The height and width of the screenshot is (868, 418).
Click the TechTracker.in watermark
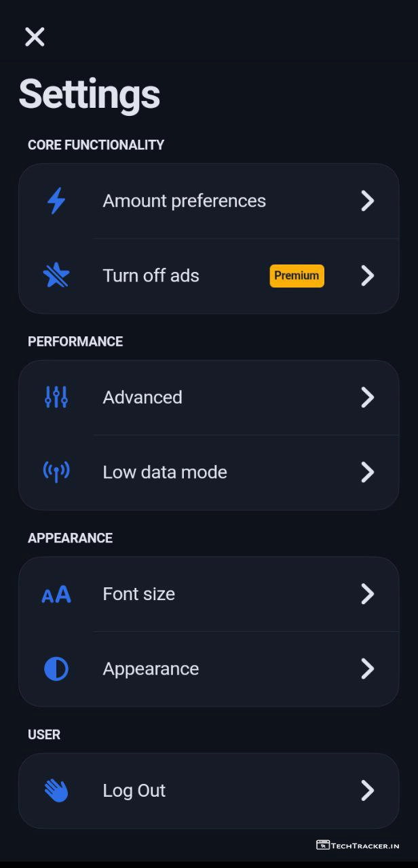point(358,845)
